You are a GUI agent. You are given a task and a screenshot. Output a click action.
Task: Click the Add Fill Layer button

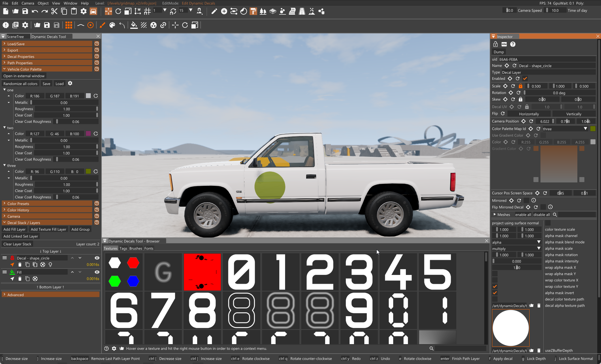pos(14,229)
